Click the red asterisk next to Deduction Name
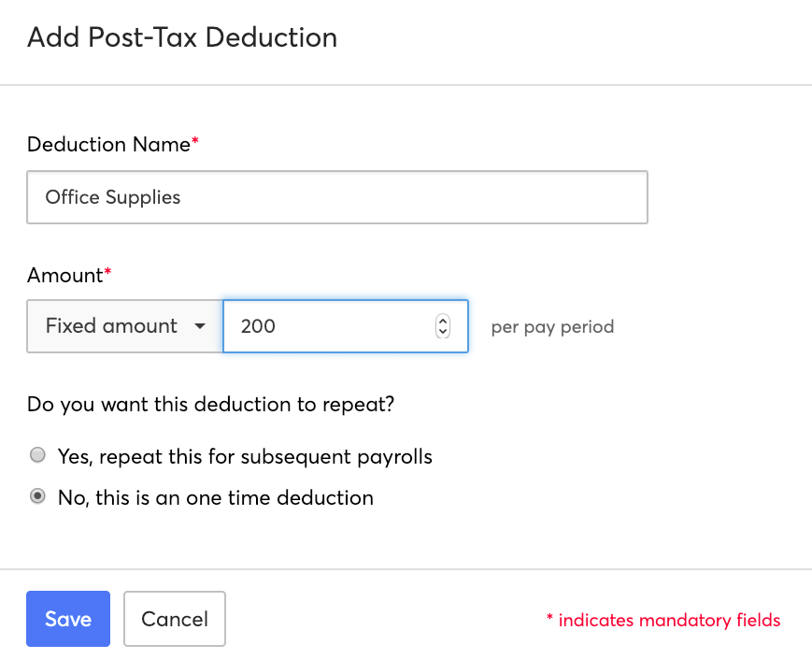The image size is (812, 659). pyautogui.click(x=195, y=143)
